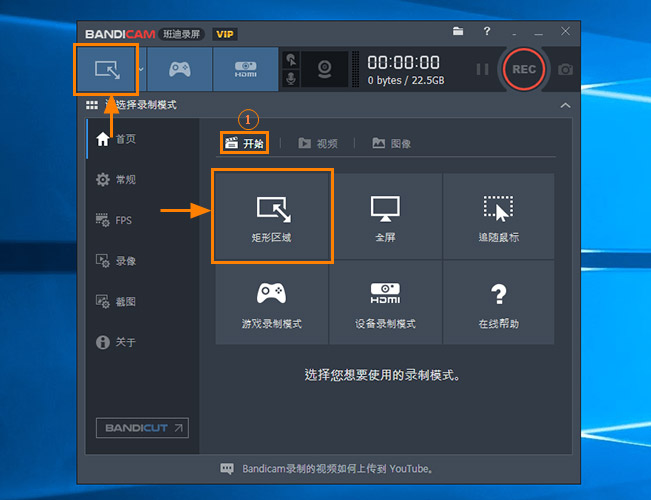Click the pause recording button
Viewport: 651px width, 500px height.
(482, 69)
